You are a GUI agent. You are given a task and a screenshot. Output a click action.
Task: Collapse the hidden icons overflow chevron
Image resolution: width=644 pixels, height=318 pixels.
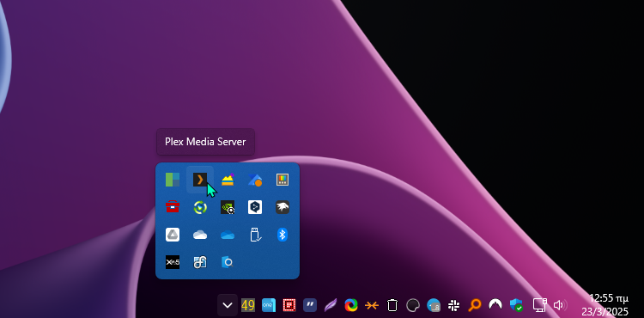point(228,305)
